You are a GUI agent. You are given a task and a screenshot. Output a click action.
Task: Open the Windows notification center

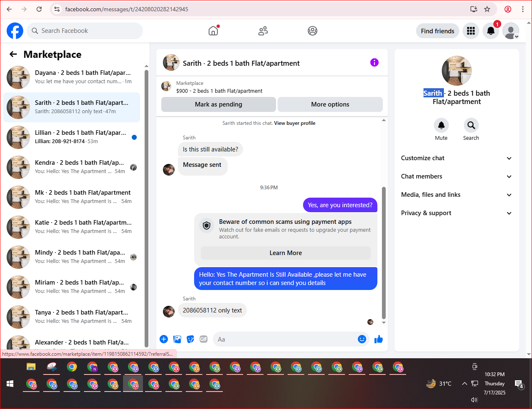click(519, 384)
